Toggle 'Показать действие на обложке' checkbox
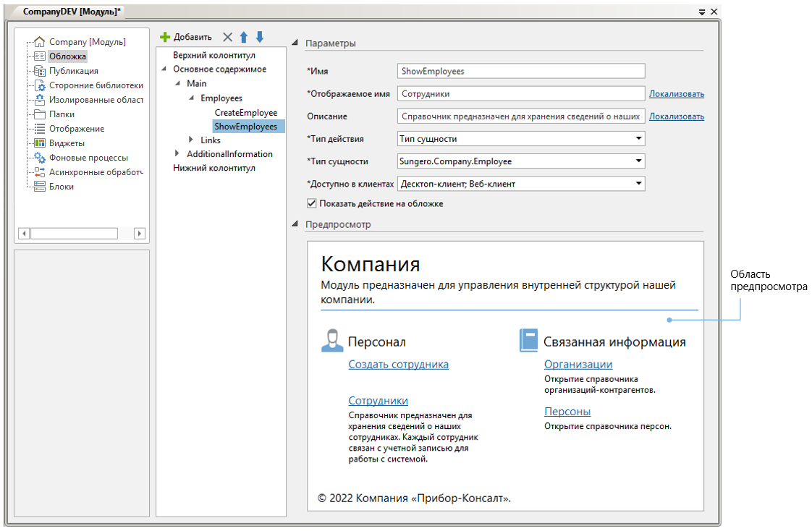The width and height of the screenshot is (812, 531). 312,204
